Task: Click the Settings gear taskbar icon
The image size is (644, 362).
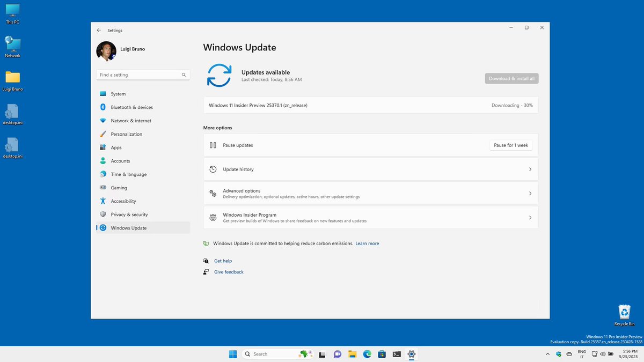Action: tap(412, 354)
